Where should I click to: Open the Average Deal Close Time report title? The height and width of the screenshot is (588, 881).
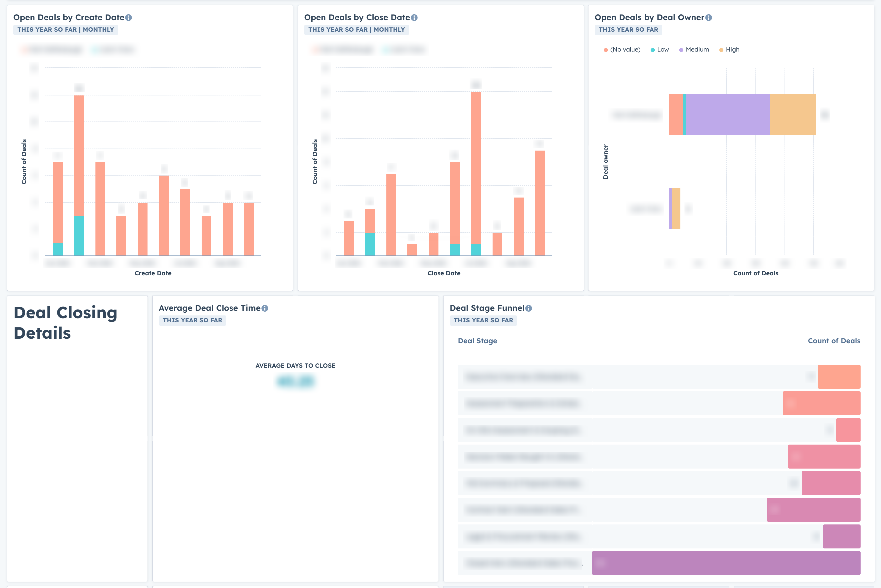[210, 308]
